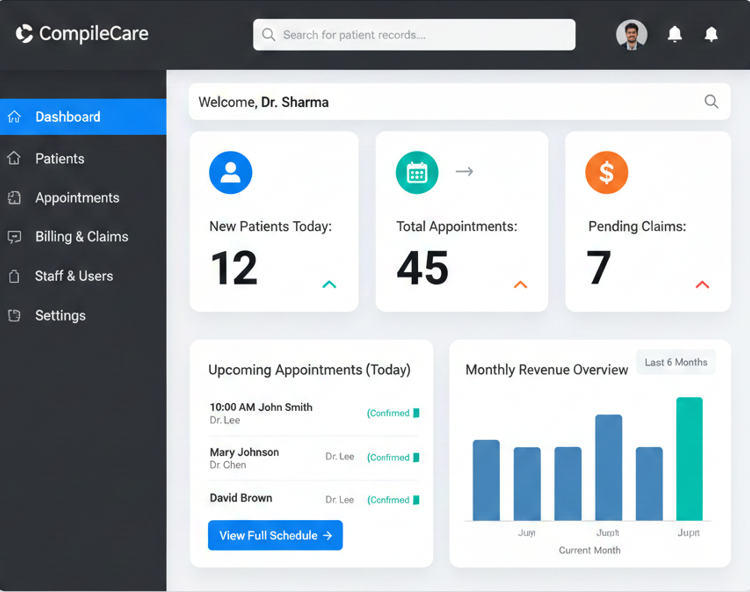Click the Staff & Users sidebar icon
Image resolution: width=750 pixels, height=592 pixels.
[x=14, y=276]
